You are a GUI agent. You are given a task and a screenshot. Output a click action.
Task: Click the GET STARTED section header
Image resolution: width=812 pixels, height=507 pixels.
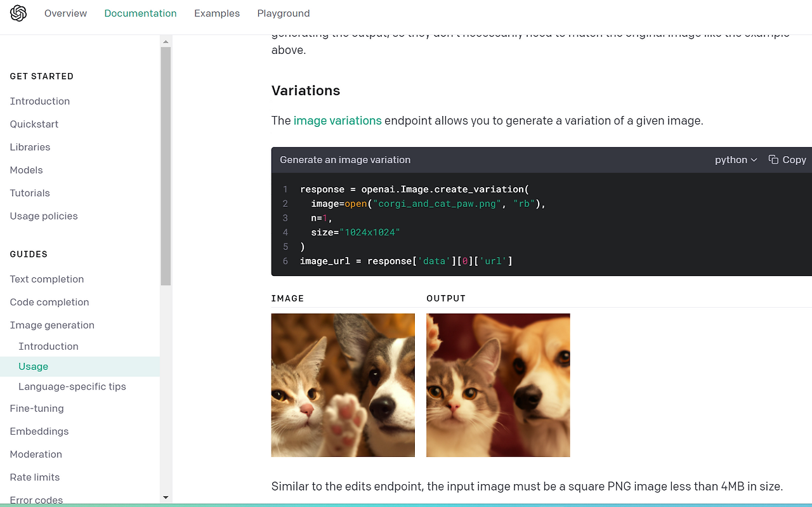(42, 76)
